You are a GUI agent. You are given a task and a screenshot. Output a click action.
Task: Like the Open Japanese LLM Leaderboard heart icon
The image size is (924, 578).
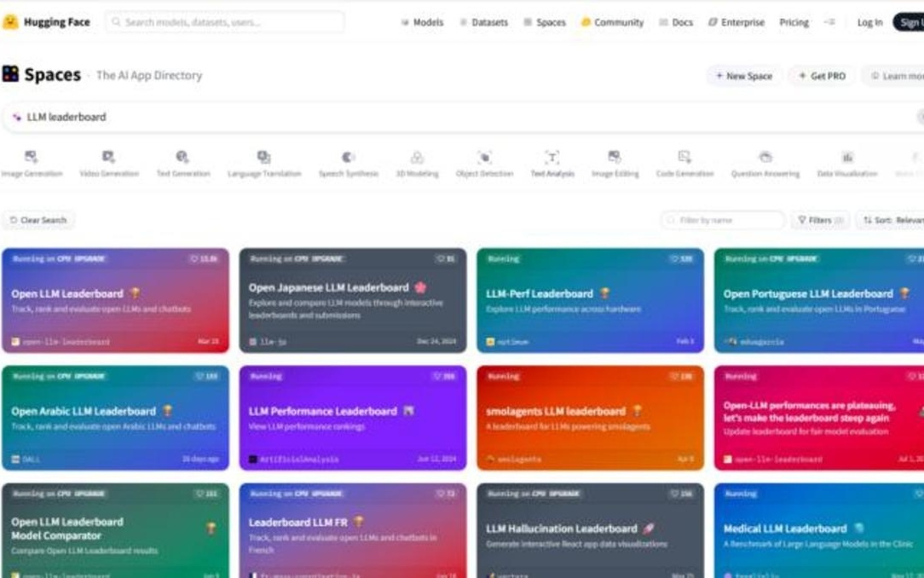(x=440, y=258)
